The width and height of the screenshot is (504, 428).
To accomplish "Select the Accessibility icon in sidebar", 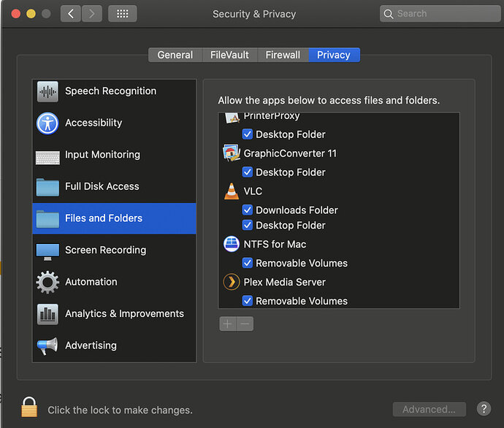I will coord(47,123).
